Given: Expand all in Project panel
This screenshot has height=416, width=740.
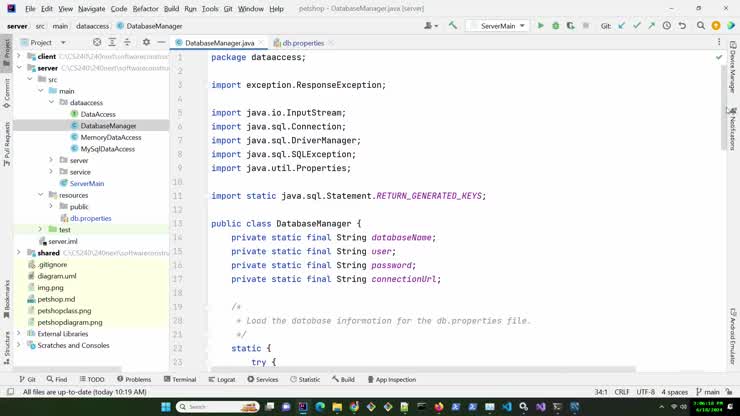Looking at the screenshot, I should tap(112, 42).
